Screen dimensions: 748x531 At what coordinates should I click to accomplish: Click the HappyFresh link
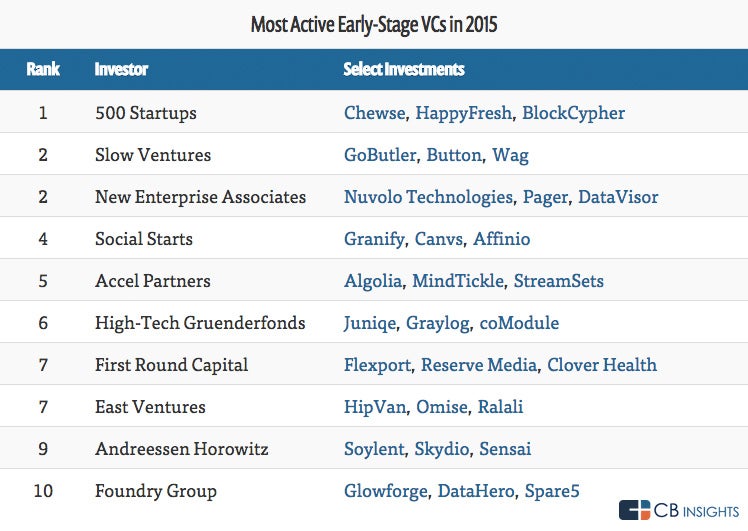click(x=464, y=113)
